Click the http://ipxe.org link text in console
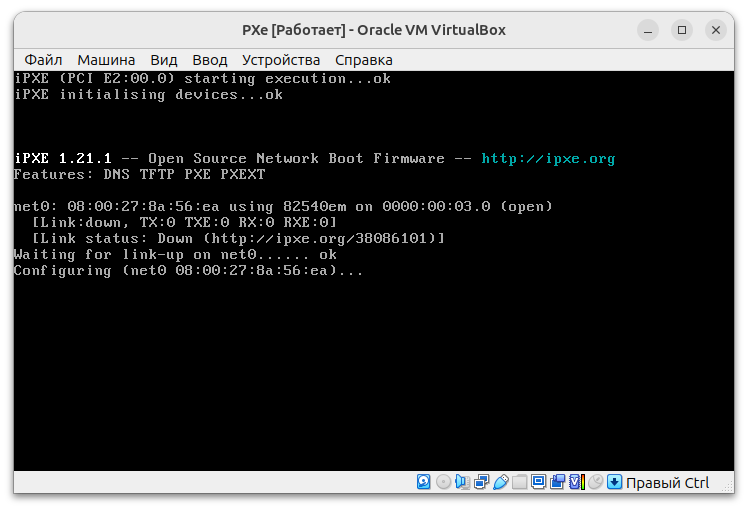The image size is (748, 510). 548,158
